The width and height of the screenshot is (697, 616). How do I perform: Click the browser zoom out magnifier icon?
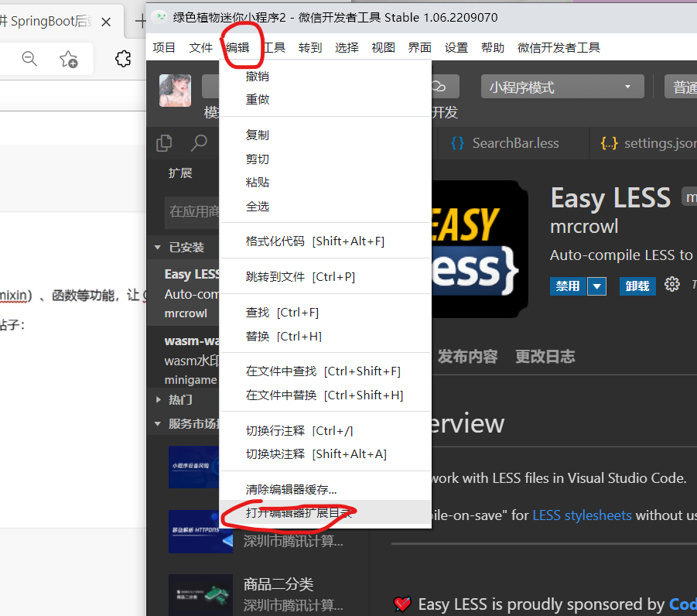29,58
